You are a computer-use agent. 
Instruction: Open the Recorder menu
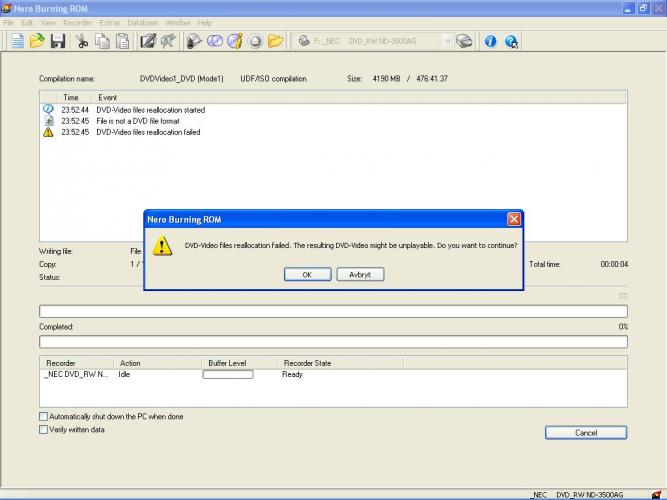coord(77,22)
